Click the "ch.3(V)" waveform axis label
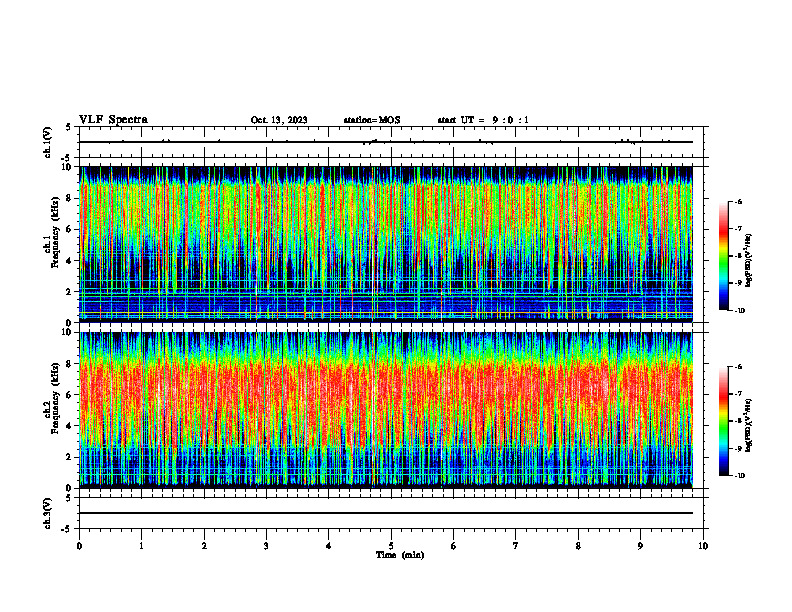Screen dimensions: 792x612 pos(47,513)
